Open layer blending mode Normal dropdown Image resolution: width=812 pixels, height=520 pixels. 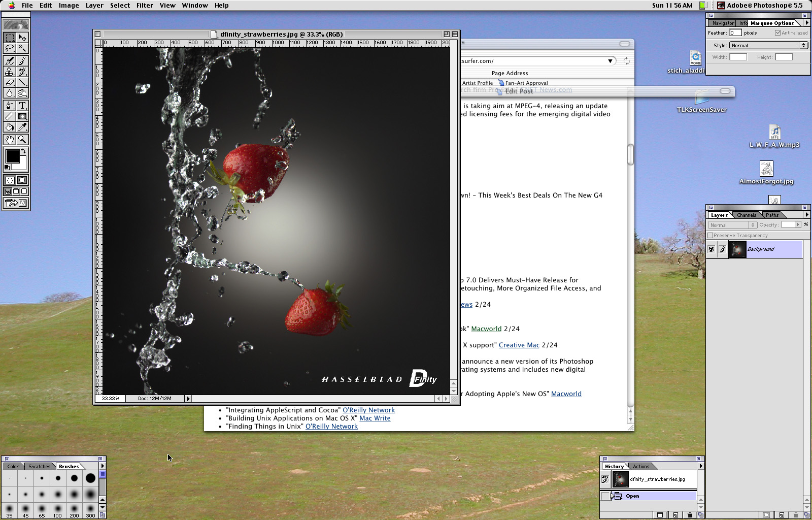(x=732, y=225)
